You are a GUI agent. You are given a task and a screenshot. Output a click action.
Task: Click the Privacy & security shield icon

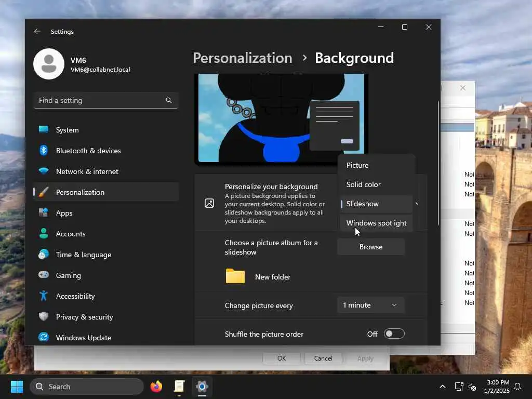44,316
